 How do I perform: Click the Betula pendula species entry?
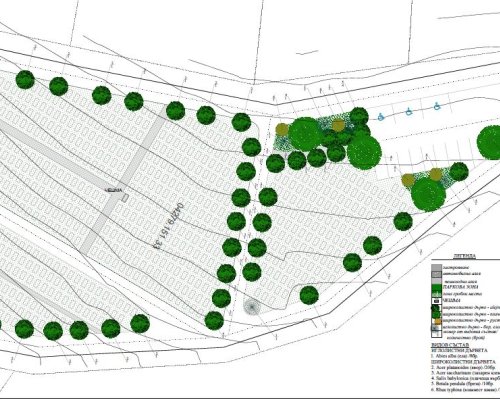coord(462,384)
